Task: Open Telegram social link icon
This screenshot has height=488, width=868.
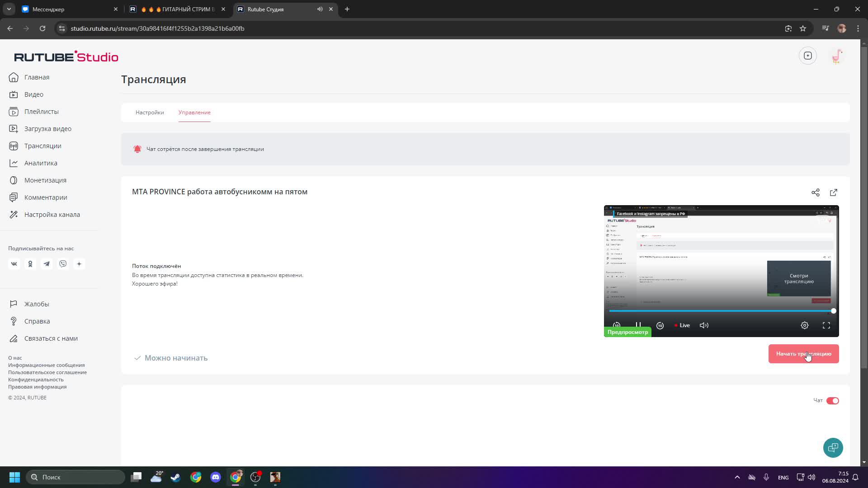Action: pyautogui.click(x=47, y=264)
